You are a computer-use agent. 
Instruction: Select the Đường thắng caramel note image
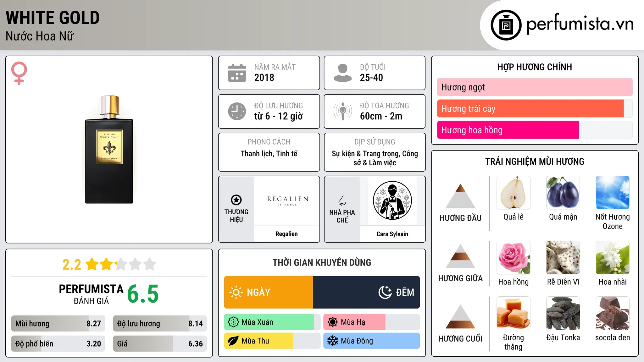pyautogui.click(x=514, y=313)
